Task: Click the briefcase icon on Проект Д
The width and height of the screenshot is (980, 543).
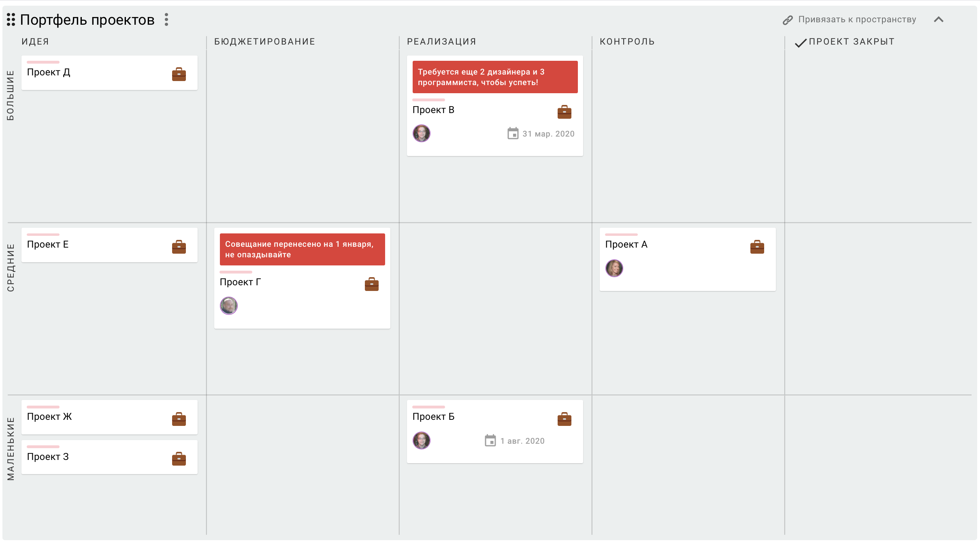Action: click(179, 74)
